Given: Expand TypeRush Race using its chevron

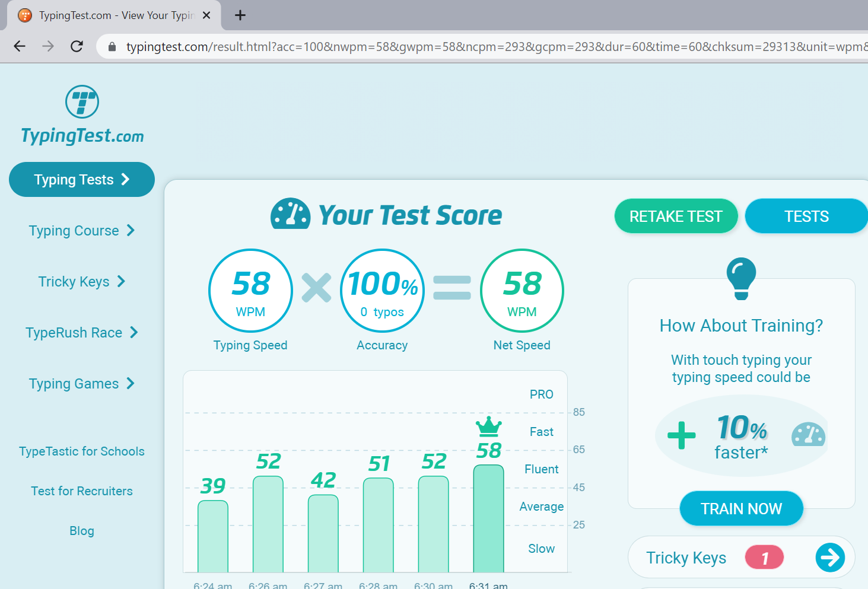Looking at the screenshot, I should 134,332.
